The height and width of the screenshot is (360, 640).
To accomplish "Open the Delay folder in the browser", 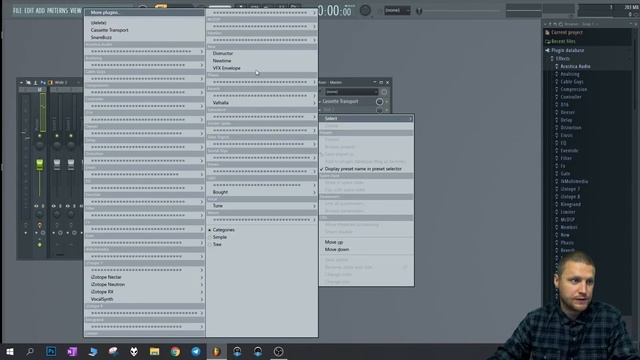I will click(x=566, y=120).
